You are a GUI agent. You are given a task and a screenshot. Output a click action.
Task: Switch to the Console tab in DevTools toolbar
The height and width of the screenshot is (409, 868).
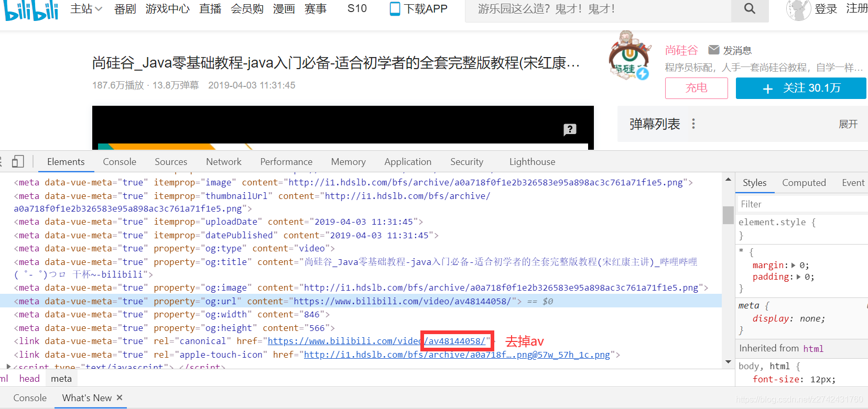point(120,162)
